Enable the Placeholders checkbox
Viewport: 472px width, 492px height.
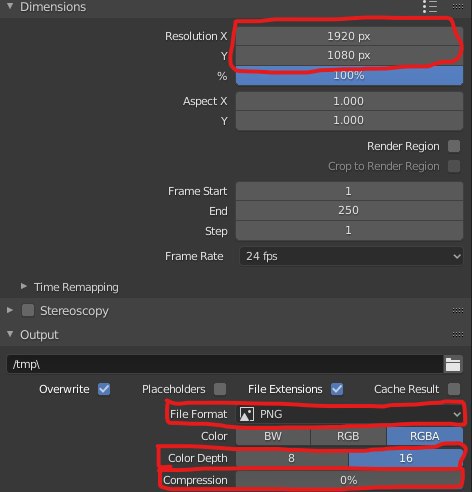tap(220, 389)
